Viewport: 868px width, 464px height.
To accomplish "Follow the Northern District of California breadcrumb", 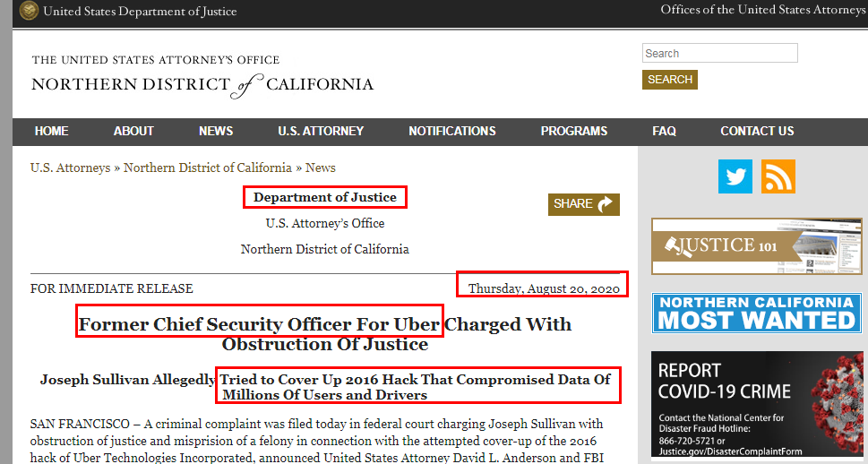I will [x=208, y=168].
